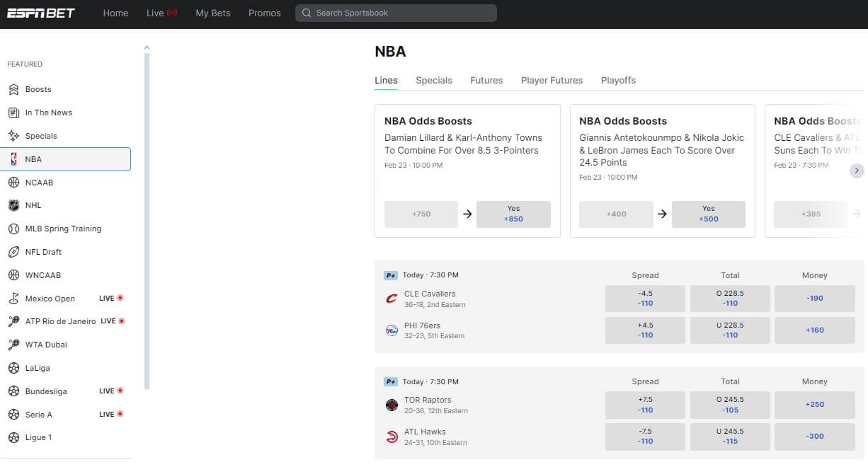This screenshot has width=868, height=467.
Task: Pick Hawks spread -7.5
Action: [645, 437]
